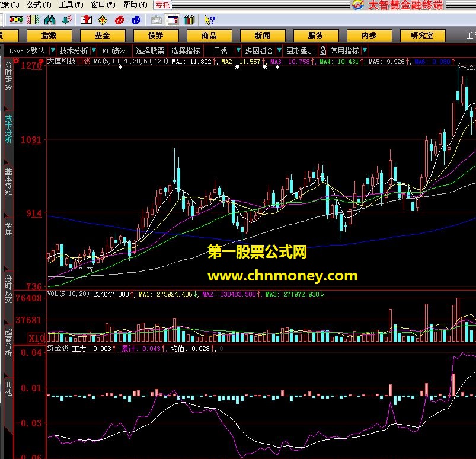
Task: Click the Level2默认 toolbar item
Action: click(x=27, y=51)
